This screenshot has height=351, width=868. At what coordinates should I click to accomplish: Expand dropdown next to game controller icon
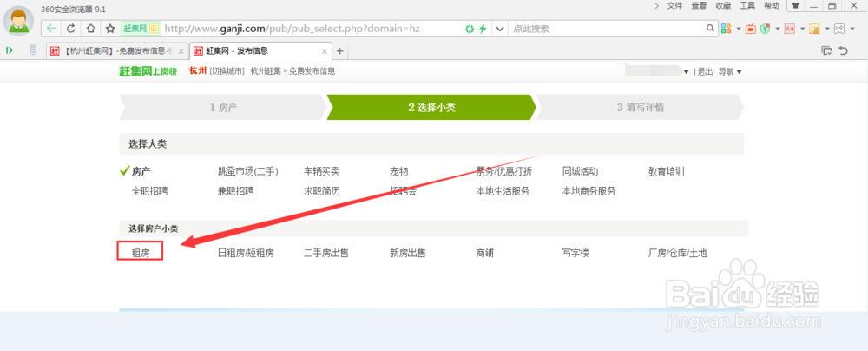coord(852,29)
